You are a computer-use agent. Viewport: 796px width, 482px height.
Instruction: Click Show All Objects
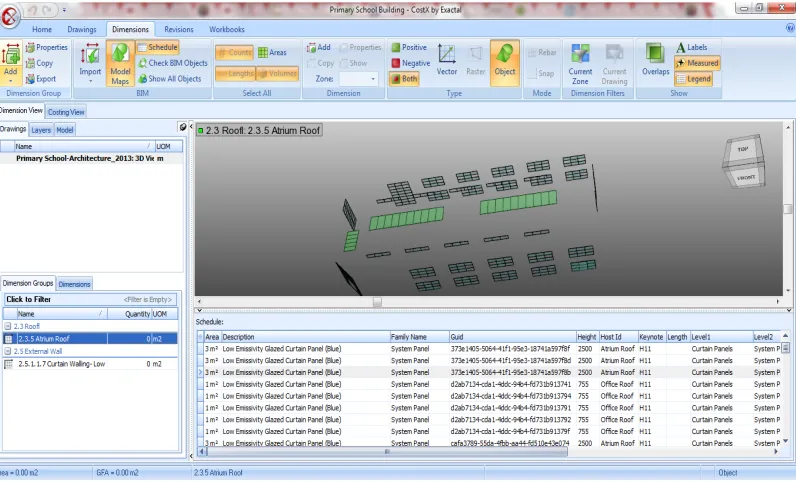(x=170, y=79)
